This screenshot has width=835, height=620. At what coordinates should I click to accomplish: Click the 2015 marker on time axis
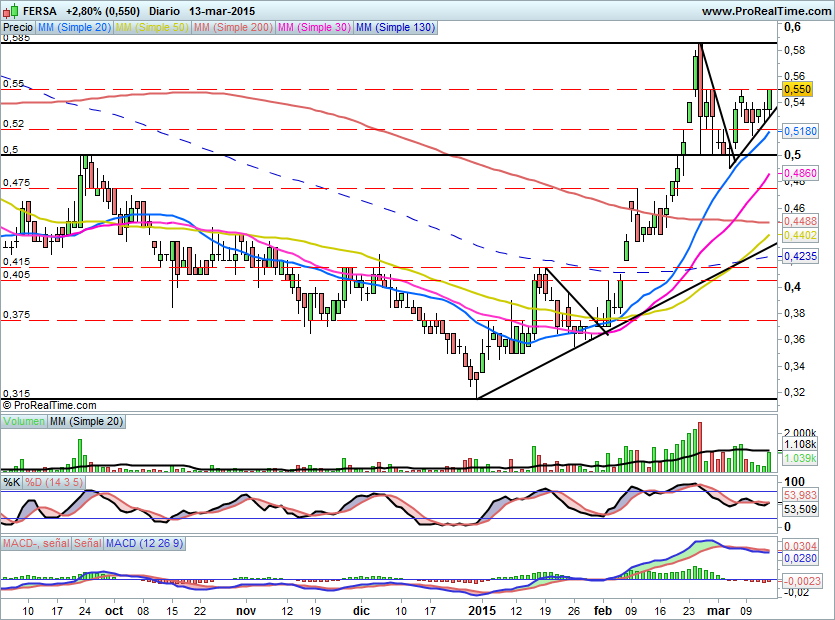coord(482,610)
